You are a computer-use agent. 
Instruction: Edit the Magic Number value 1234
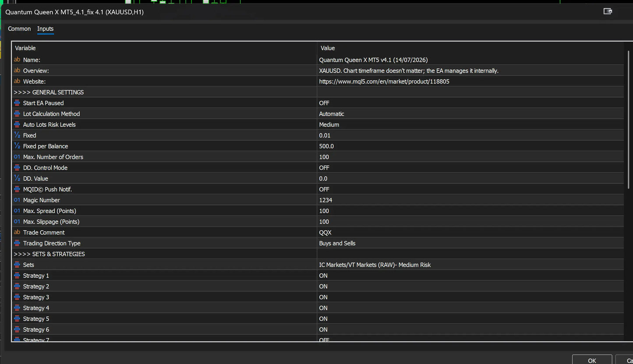[470, 200]
